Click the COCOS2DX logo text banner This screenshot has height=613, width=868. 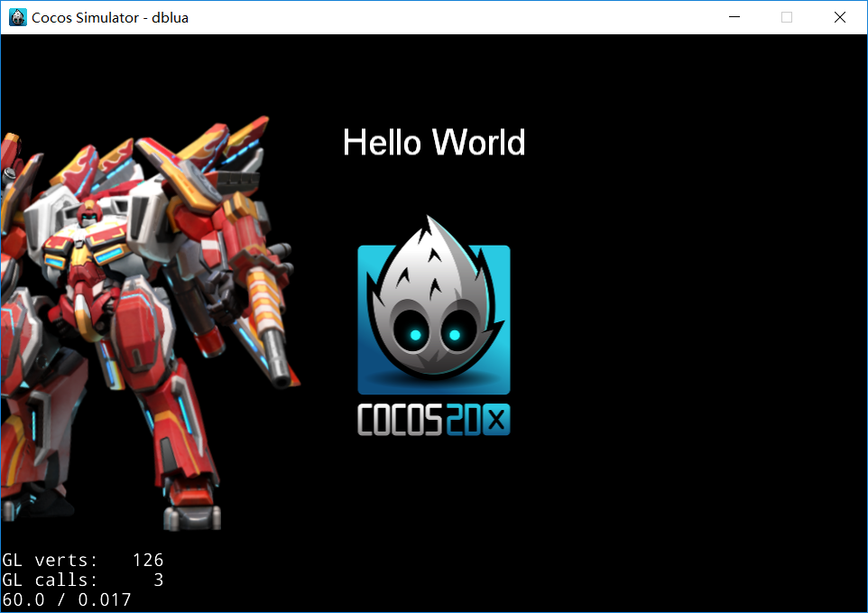(x=434, y=419)
